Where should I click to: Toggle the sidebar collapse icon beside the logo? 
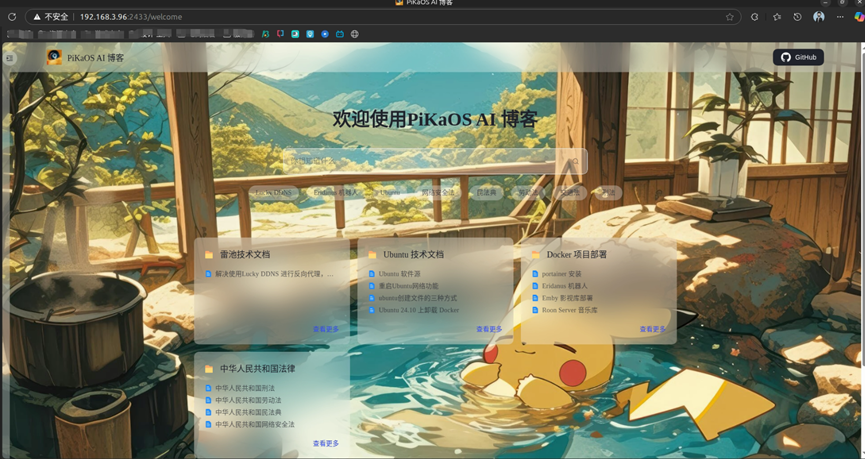tap(10, 58)
